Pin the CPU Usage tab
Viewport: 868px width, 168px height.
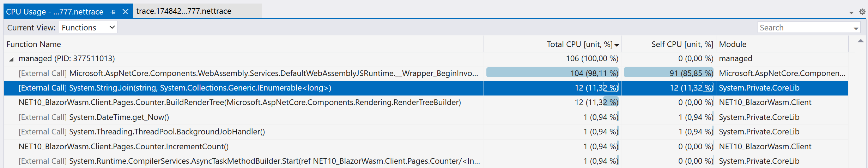pyautogui.click(x=113, y=12)
